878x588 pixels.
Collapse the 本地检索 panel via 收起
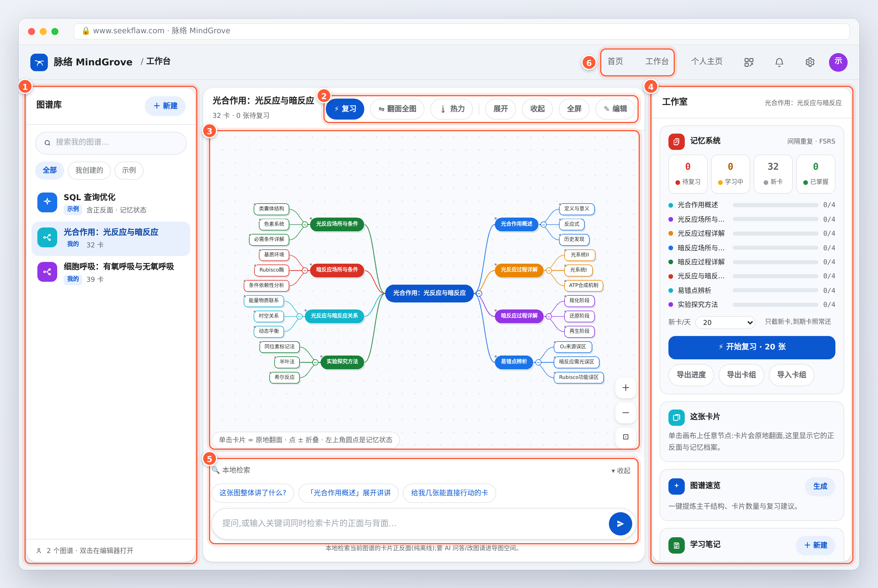coord(621,471)
